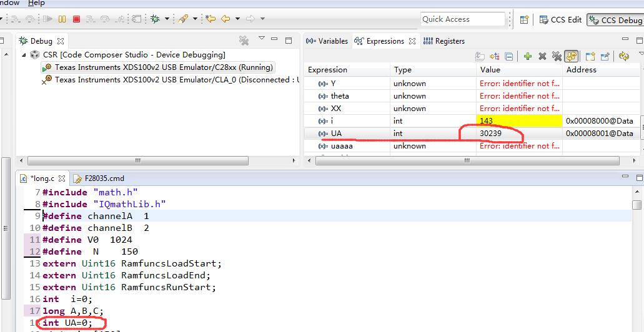Click Open New View icon in Expressions

[x=591, y=56]
